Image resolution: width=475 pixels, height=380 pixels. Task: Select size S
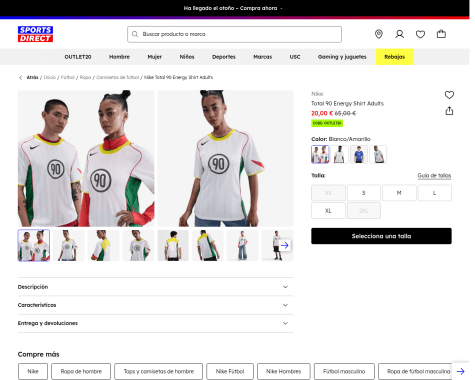(x=364, y=193)
